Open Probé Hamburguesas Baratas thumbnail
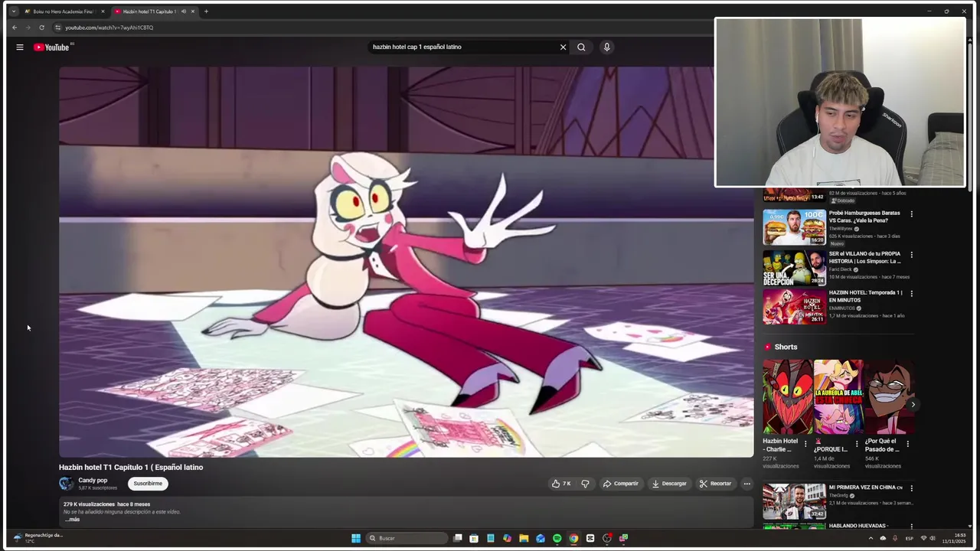The width and height of the screenshot is (980, 551). (x=794, y=227)
